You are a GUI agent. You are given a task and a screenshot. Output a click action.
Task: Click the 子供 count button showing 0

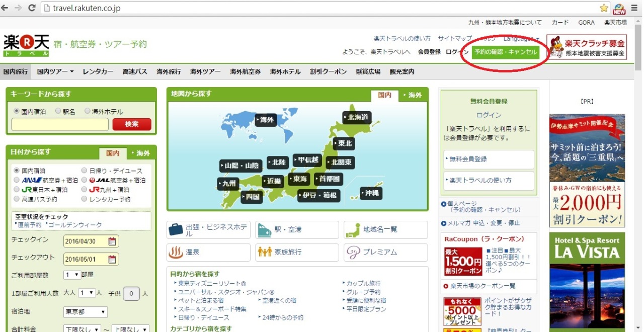pyautogui.click(x=131, y=293)
